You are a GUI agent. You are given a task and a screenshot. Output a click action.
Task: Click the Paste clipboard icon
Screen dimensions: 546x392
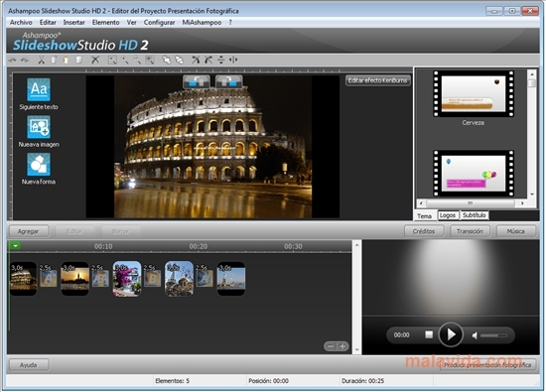point(66,60)
